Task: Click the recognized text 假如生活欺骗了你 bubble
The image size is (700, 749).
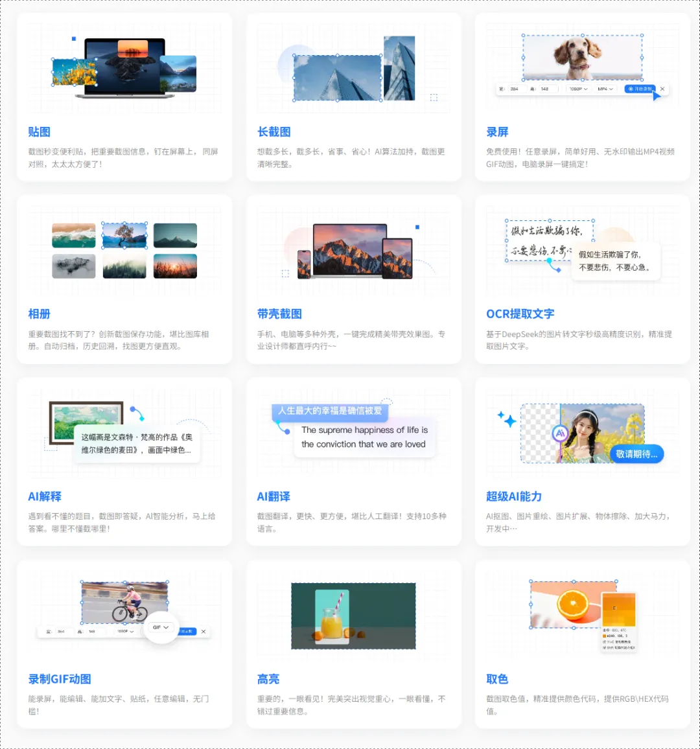Action: coord(616,261)
